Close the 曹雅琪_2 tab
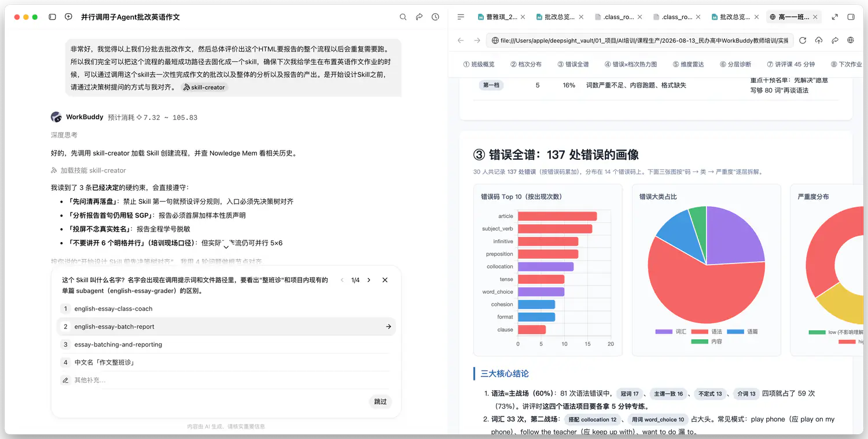Image resolution: width=868 pixels, height=439 pixels. tap(523, 17)
